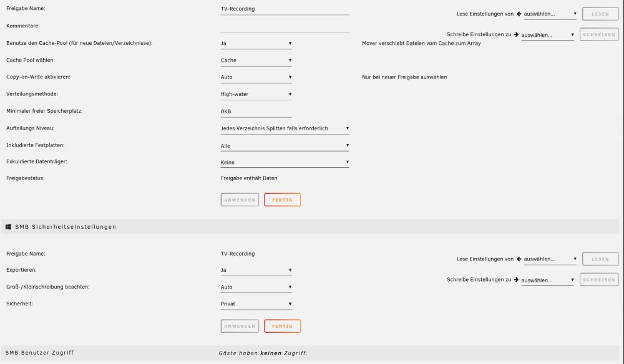Click the top SCHREIBEN button
Screen dimensions: 624x364
(599, 34)
